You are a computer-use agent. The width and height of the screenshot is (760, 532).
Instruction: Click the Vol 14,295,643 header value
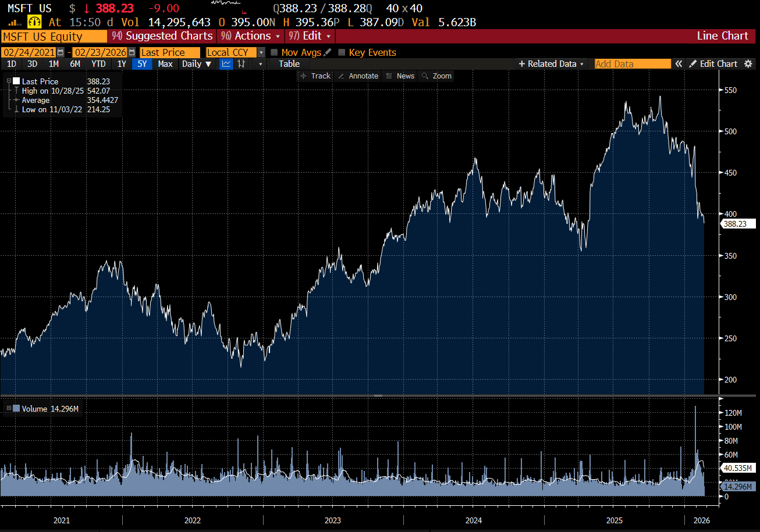(x=167, y=22)
